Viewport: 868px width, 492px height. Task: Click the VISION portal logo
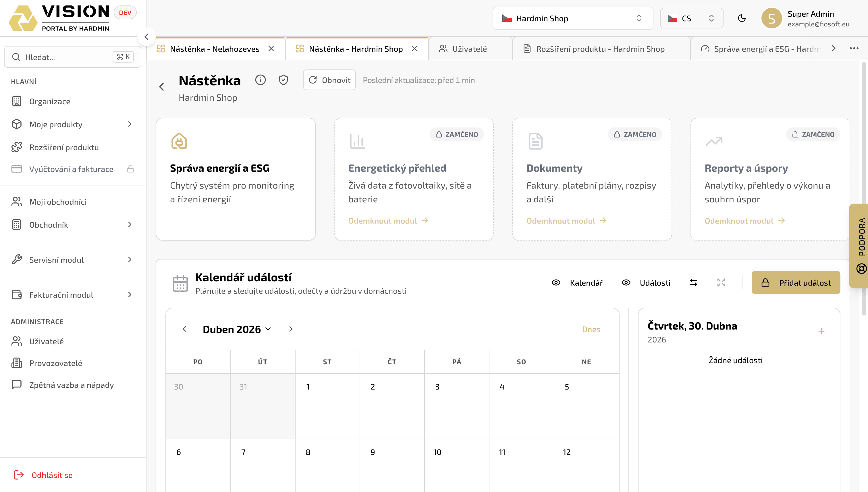click(59, 18)
